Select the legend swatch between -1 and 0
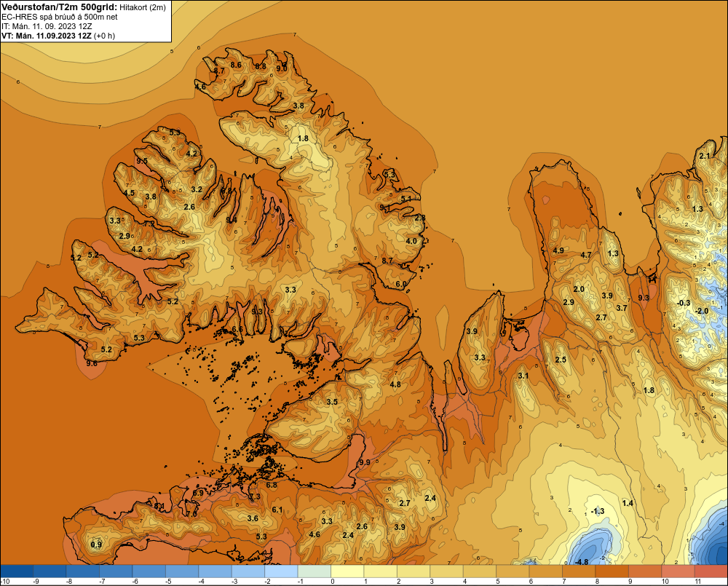 (x=314, y=571)
